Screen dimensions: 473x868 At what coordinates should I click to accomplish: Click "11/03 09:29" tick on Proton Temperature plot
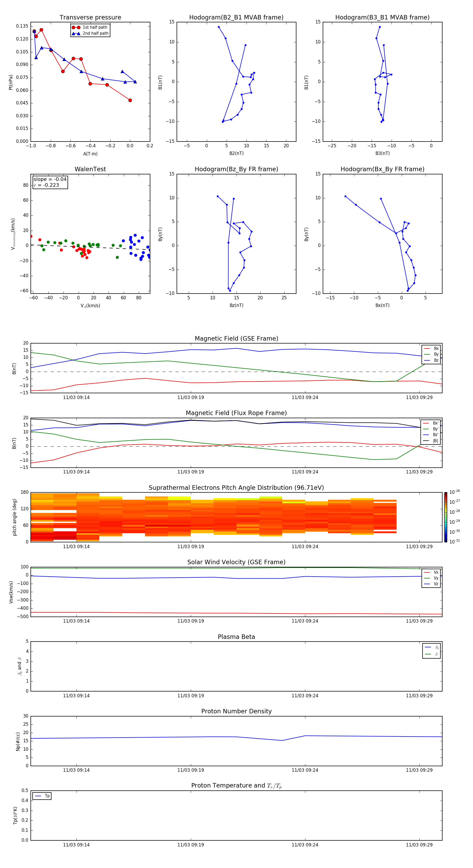click(x=419, y=845)
